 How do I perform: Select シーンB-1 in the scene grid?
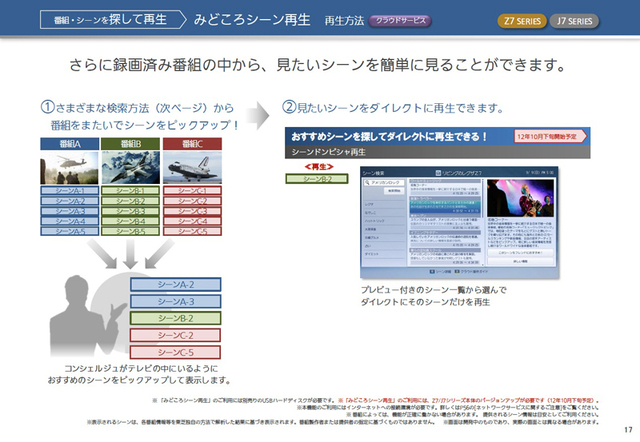coord(130,191)
